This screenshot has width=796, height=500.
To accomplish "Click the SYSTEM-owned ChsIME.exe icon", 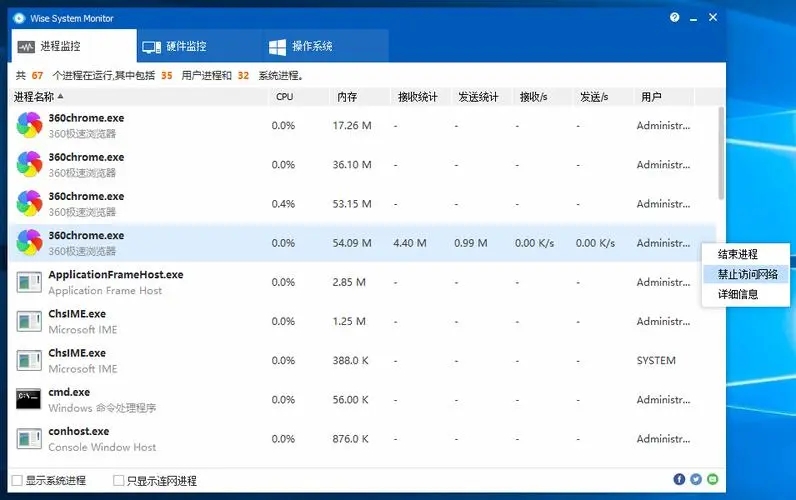I will [x=29, y=361].
